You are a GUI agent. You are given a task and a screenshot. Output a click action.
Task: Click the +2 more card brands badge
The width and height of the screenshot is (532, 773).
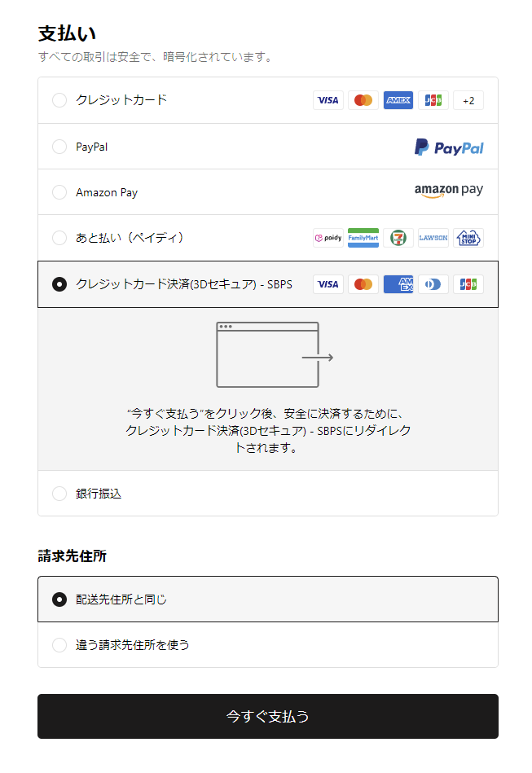pyautogui.click(x=468, y=100)
